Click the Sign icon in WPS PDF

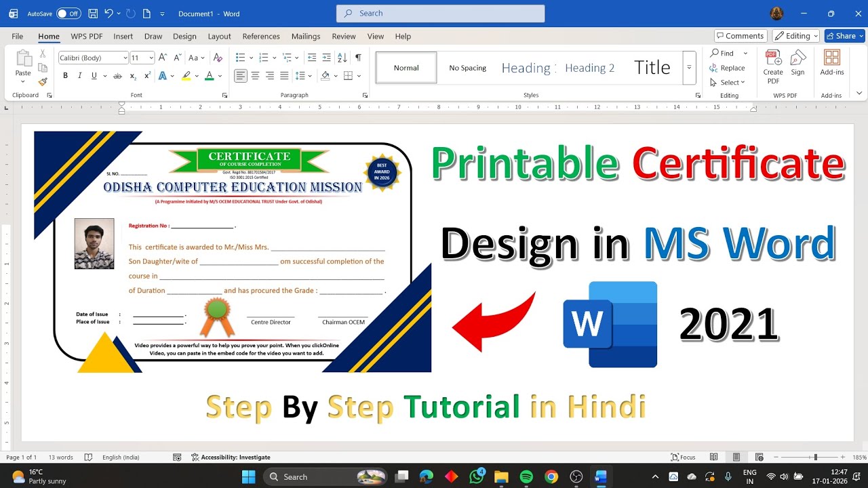click(797, 64)
